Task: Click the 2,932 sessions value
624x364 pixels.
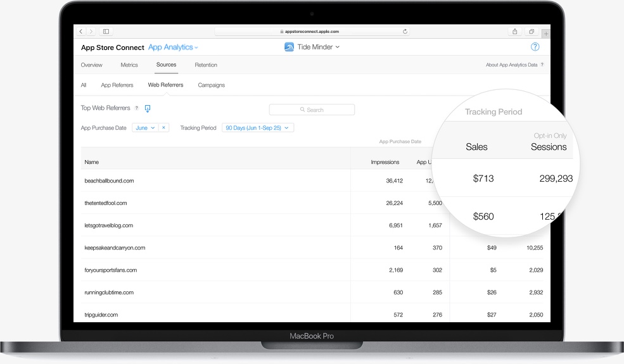Action: pyautogui.click(x=536, y=292)
